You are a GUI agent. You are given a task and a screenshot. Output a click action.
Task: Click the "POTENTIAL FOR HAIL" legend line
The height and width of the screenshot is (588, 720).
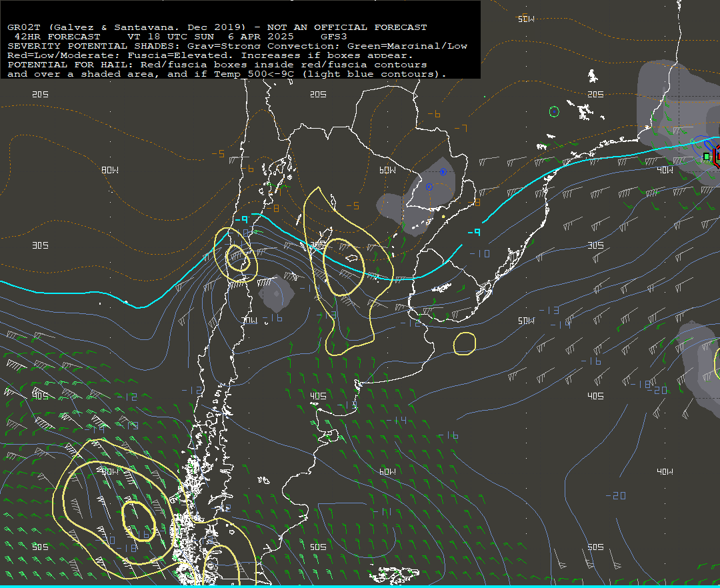click(217, 65)
